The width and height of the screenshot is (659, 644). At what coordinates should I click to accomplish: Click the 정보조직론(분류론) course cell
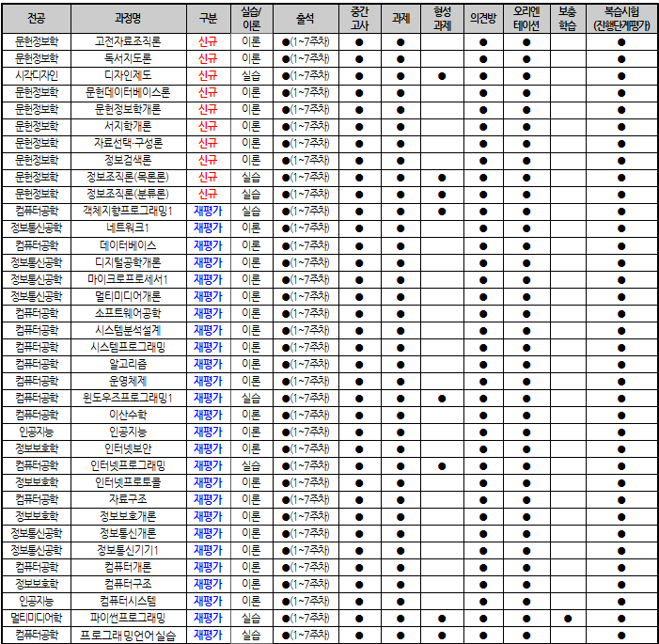128,195
